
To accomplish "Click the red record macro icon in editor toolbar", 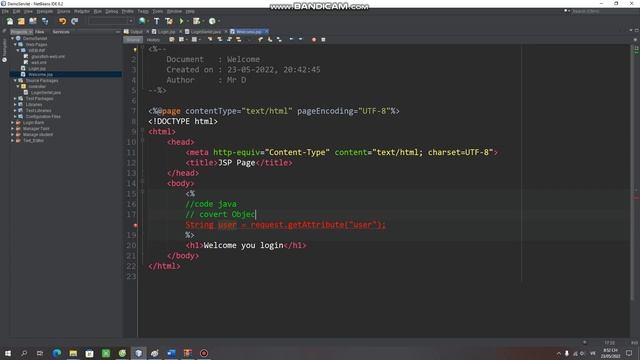I will [314, 40].
